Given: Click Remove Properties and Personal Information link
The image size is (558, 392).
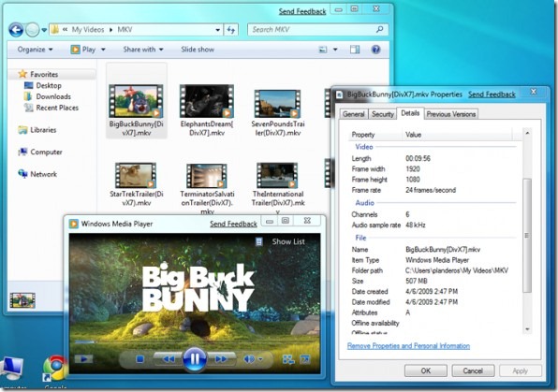Looking at the screenshot, I should click(x=408, y=346).
